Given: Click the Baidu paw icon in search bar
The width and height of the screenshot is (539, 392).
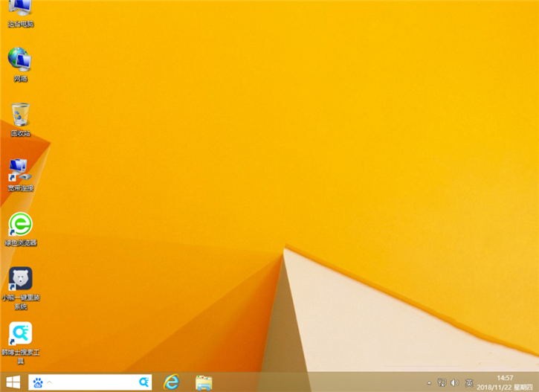Looking at the screenshot, I should click(38, 382).
